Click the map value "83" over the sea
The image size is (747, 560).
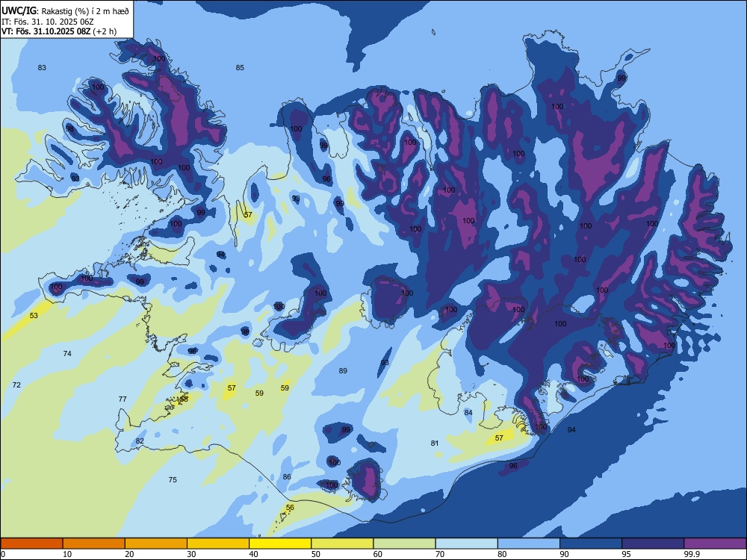42,68
